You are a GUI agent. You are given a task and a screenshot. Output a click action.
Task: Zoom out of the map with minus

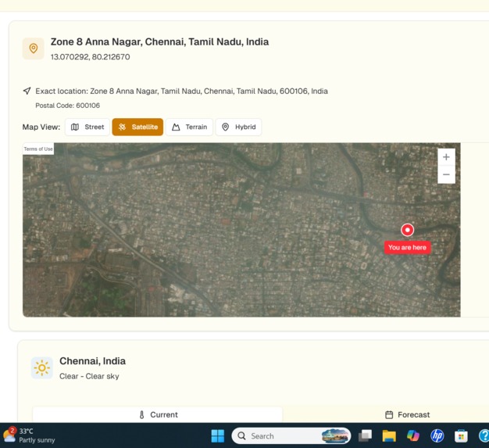(446, 174)
